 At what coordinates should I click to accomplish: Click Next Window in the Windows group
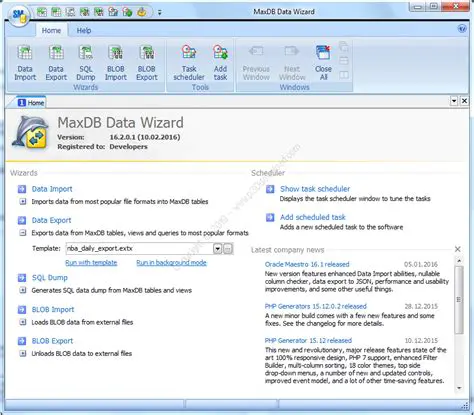point(292,63)
